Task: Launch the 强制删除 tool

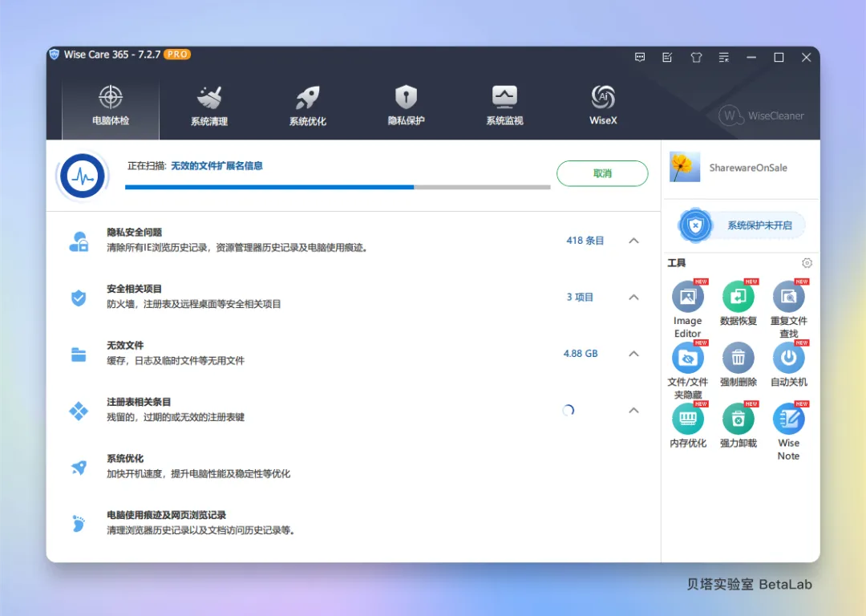Action: [738, 359]
